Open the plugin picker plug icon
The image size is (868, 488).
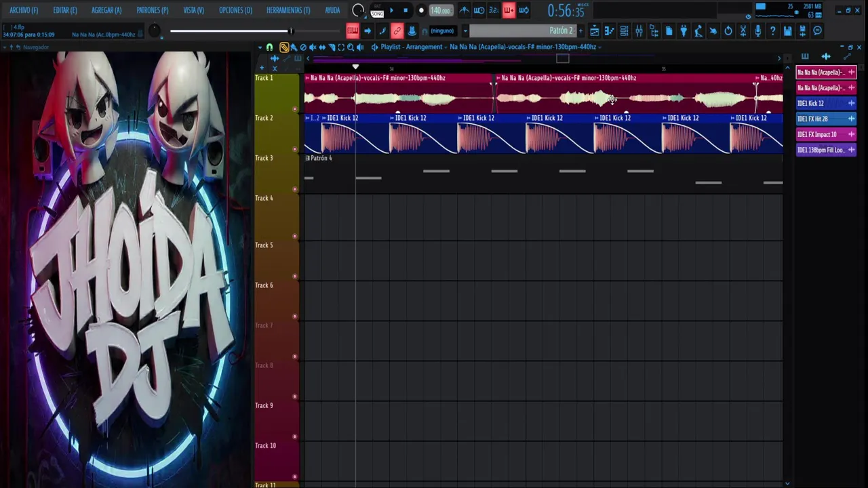coord(684,30)
